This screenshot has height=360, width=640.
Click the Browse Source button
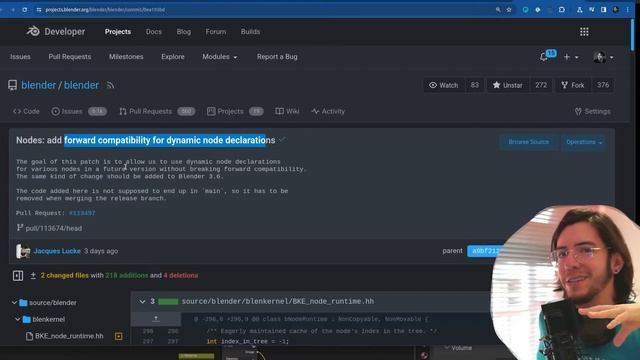[529, 142]
